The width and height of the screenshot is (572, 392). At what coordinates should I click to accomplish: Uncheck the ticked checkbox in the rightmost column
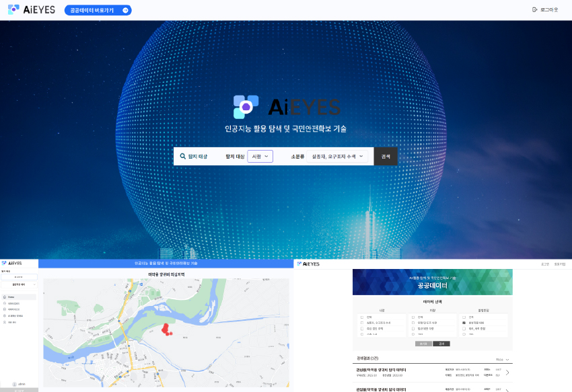pos(464,323)
